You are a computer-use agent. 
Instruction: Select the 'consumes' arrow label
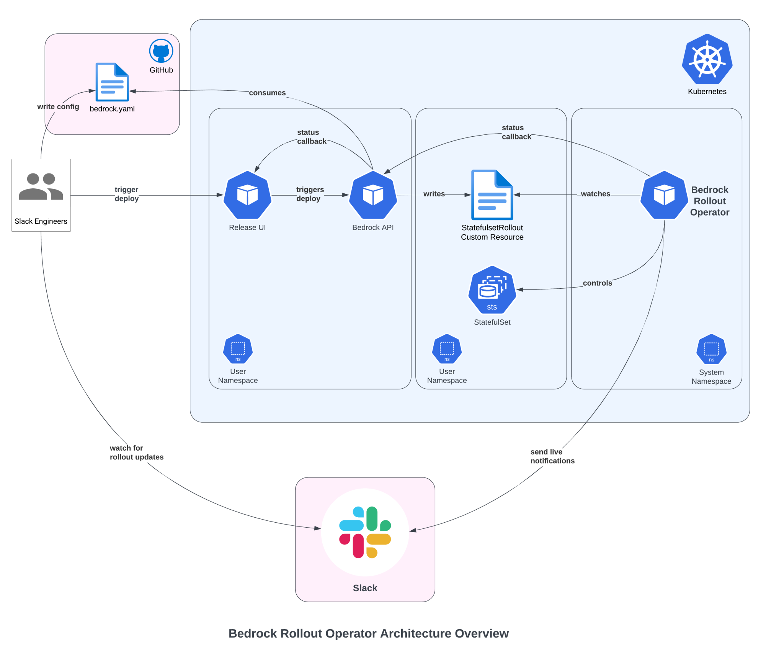267,93
